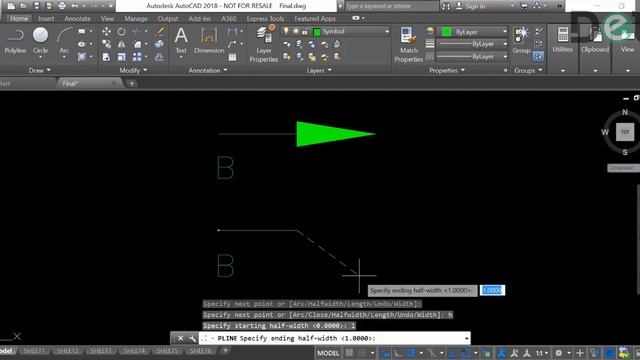Toggle polar tracking in status bar

click(411, 353)
